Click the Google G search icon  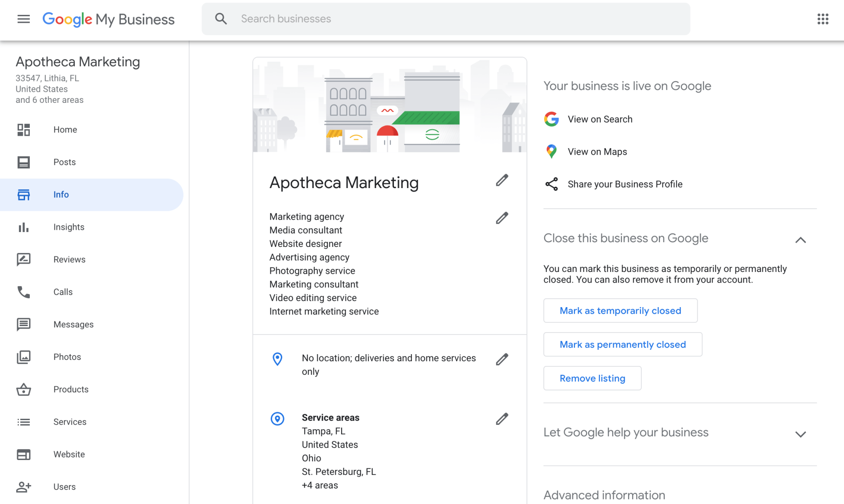(551, 119)
